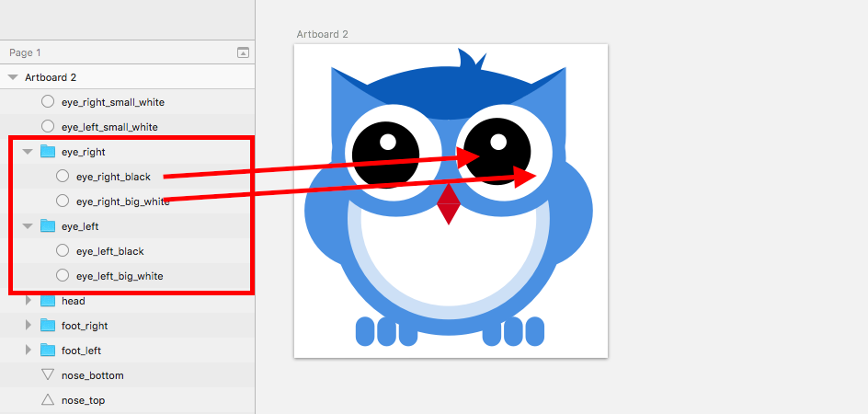Image resolution: width=868 pixels, height=414 pixels.
Task: Select the foot_left group name
Action: (81, 351)
